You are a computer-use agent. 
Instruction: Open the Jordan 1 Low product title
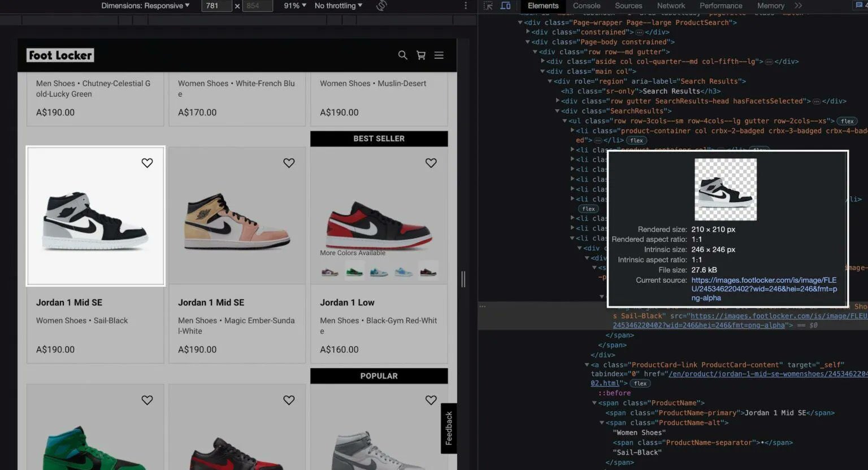347,303
